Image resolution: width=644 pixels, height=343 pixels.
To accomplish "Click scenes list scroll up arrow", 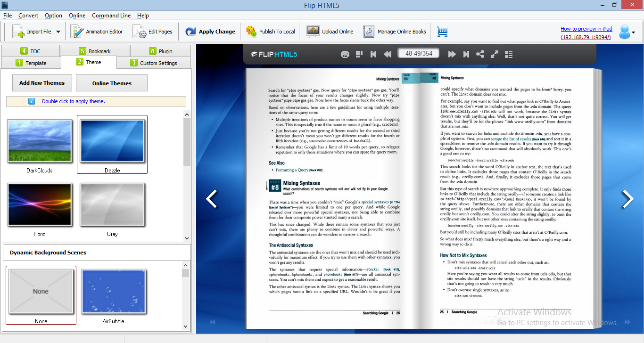I will pyautogui.click(x=186, y=266).
